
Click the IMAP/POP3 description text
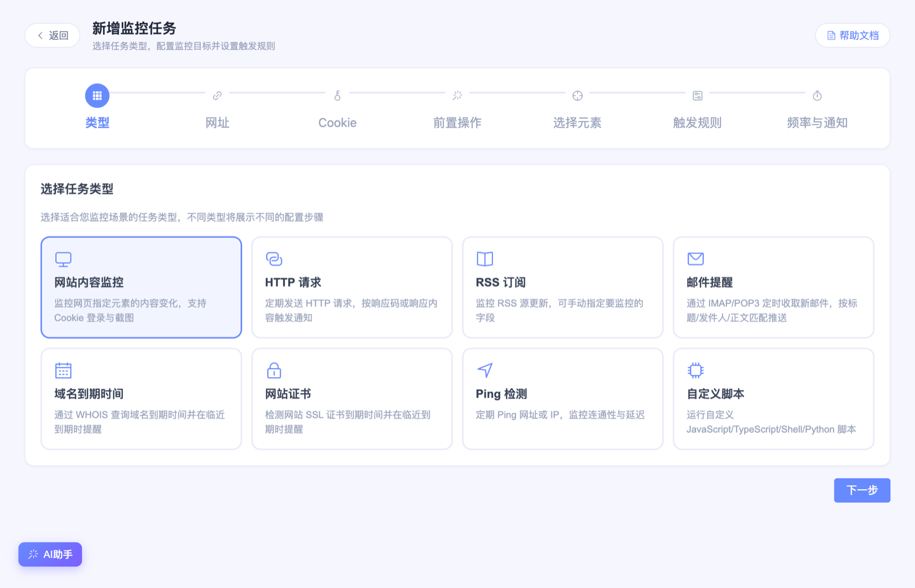coord(772,310)
